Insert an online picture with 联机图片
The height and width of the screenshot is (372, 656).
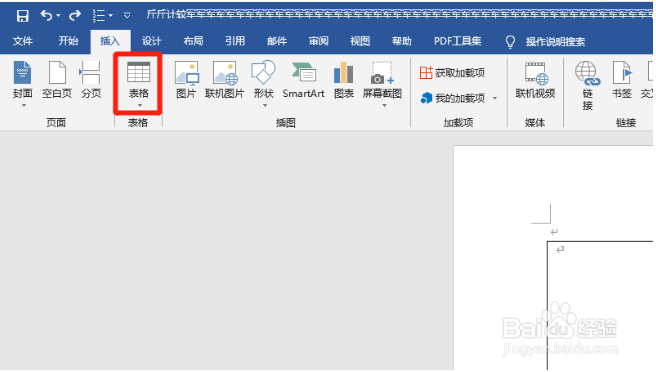pos(225,80)
